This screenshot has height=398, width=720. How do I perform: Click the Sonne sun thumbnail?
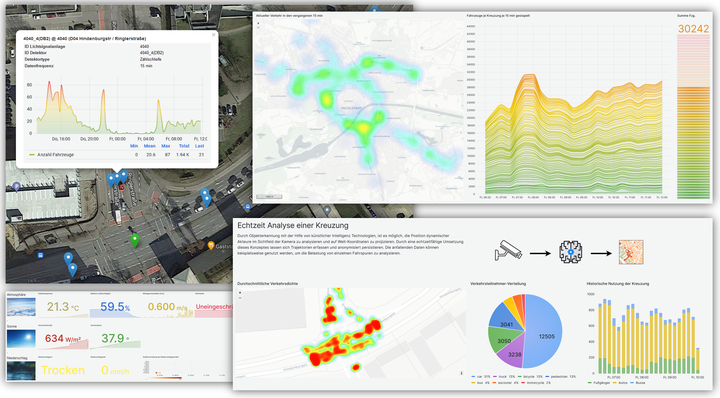21,339
